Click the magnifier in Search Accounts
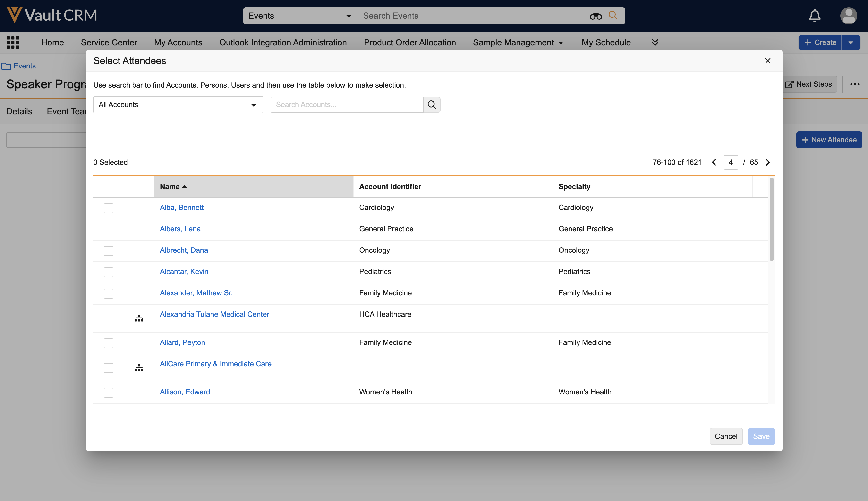 pyautogui.click(x=432, y=105)
